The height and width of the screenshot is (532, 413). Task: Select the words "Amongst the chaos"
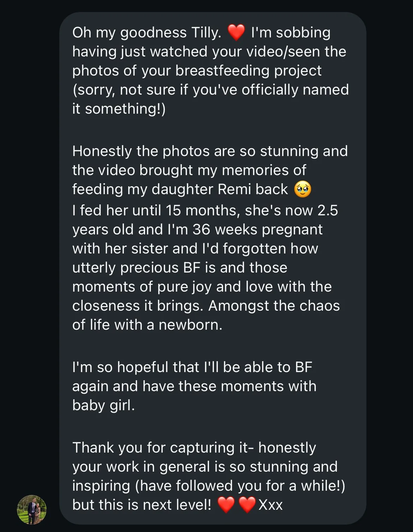coord(274,306)
